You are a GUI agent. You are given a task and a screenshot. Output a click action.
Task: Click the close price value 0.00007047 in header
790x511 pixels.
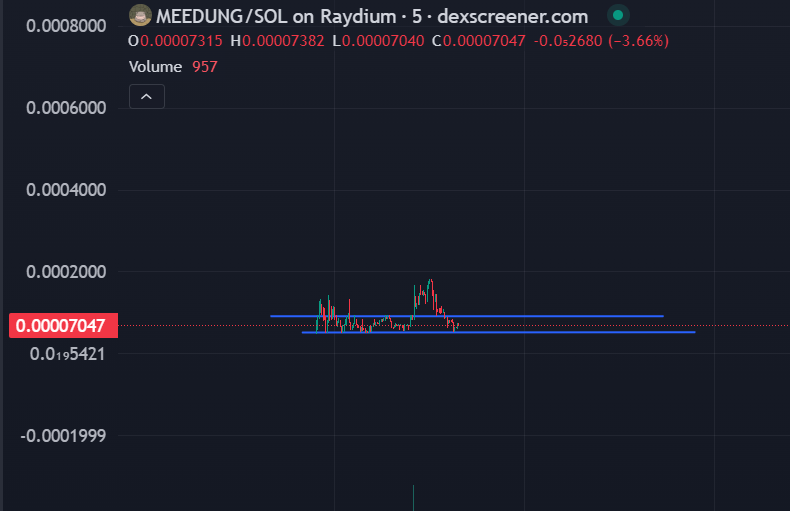pos(484,41)
